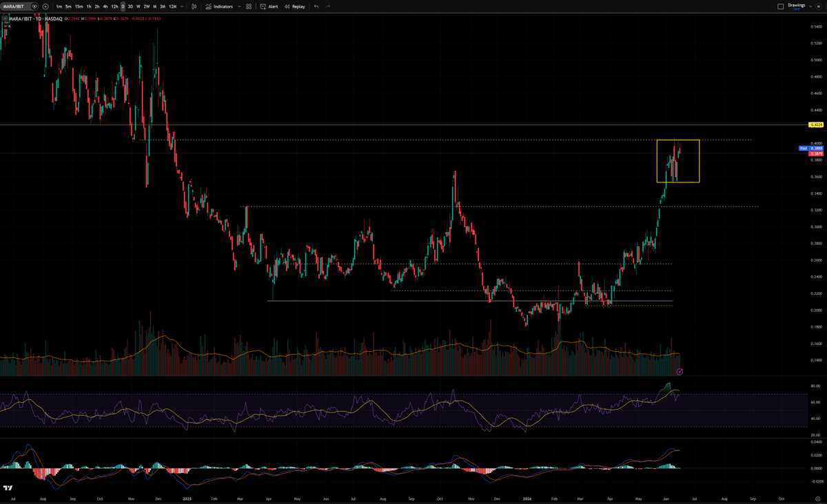The height and width of the screenshot is (504, 827).
Task: Select the 5m timeframe
Action: pos(68,6)
